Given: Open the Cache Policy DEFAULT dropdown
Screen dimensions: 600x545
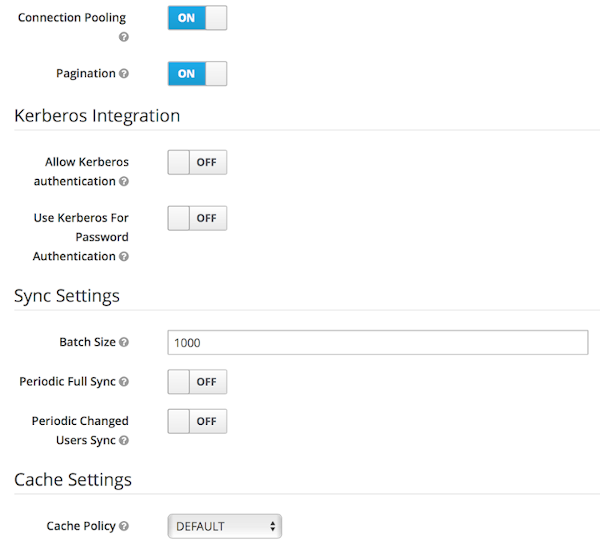Looking at the screenshot, I should pyautogui.click(x=225, y=526).
